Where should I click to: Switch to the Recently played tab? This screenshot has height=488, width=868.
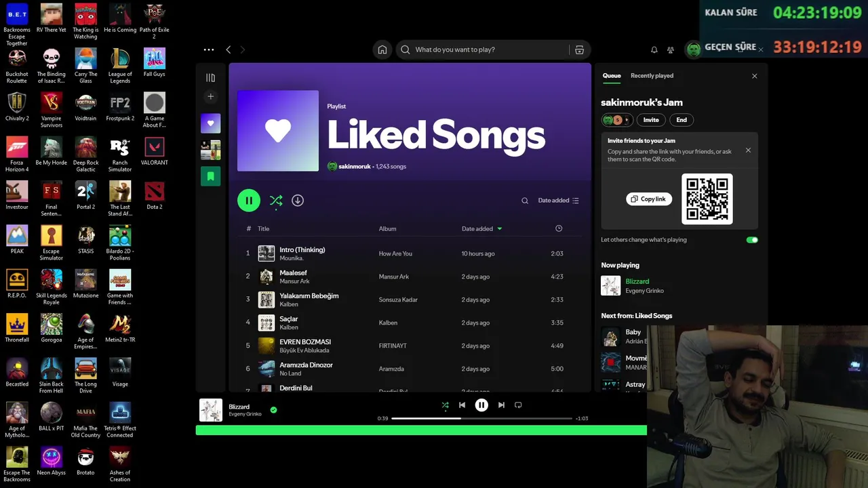[652, 76]
